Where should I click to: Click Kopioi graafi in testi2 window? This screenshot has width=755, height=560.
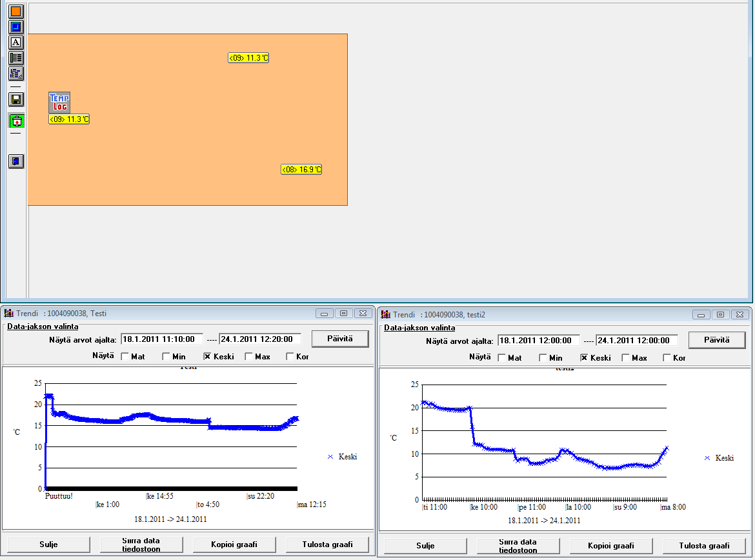(611, 546)
